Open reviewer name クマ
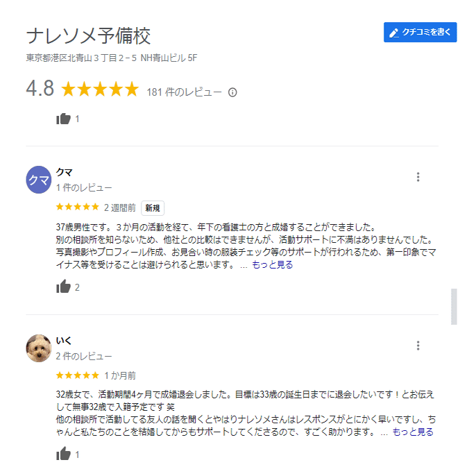Image resolution: width=476 pixels, height=476 pixels. pyautogui.click(x=64, y=172)
